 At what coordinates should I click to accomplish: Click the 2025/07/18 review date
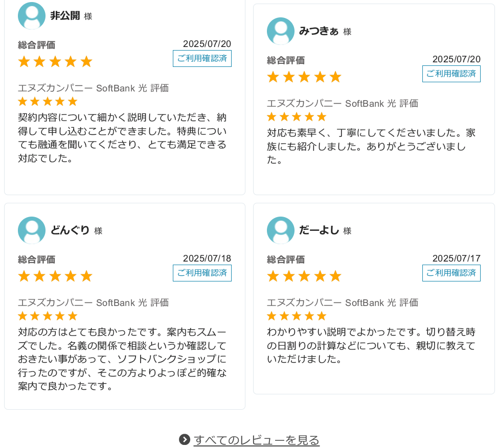point(207,258)
